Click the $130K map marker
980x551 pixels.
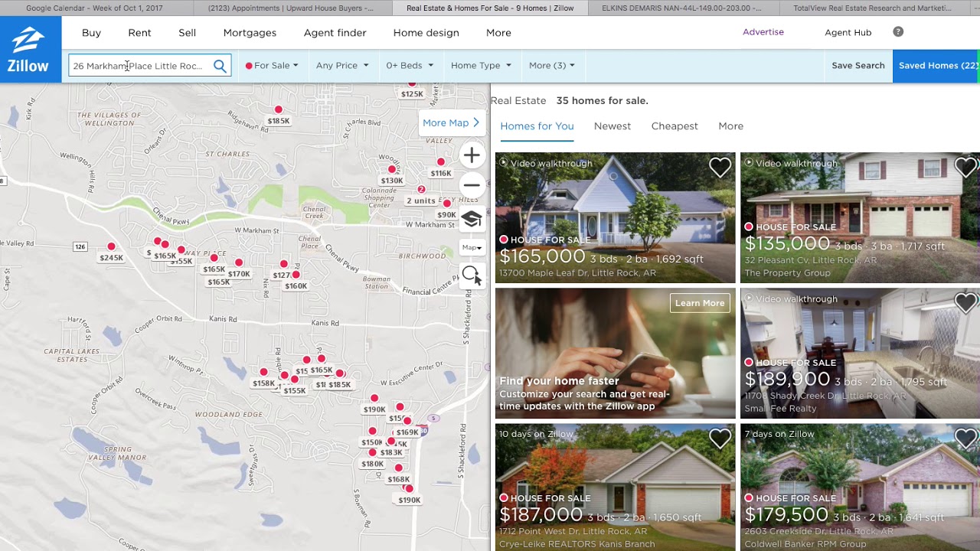[392, 169]
